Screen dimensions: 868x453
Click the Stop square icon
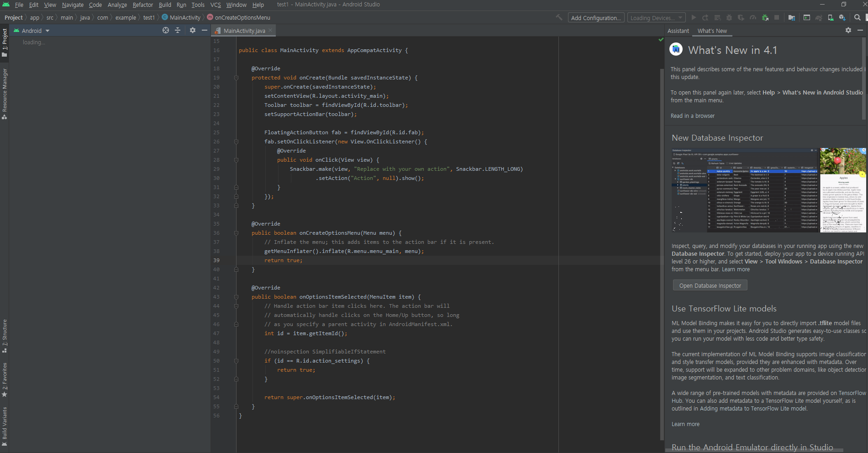pos(777,17)
